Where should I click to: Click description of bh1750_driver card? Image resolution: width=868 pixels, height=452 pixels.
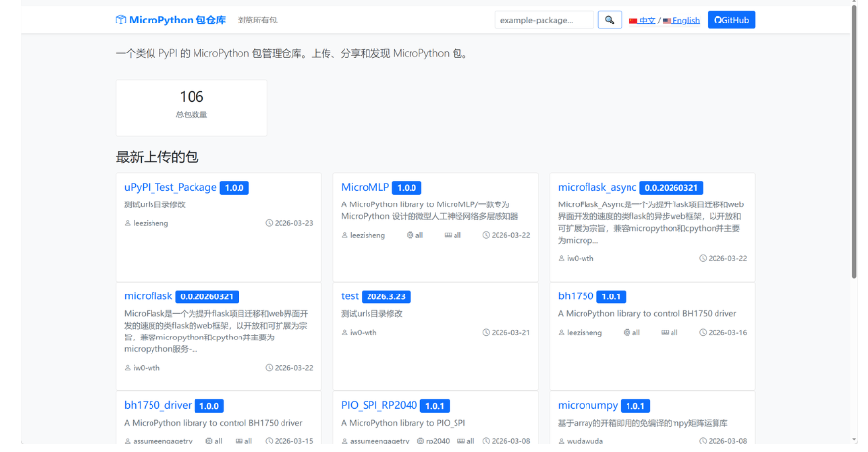[214, 423]
